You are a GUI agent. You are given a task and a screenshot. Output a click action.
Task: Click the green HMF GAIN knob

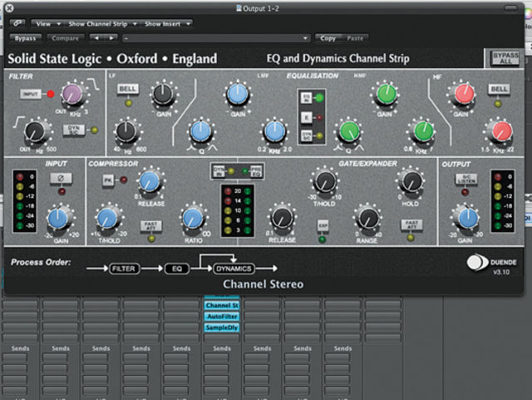click(x=386, y=94)
